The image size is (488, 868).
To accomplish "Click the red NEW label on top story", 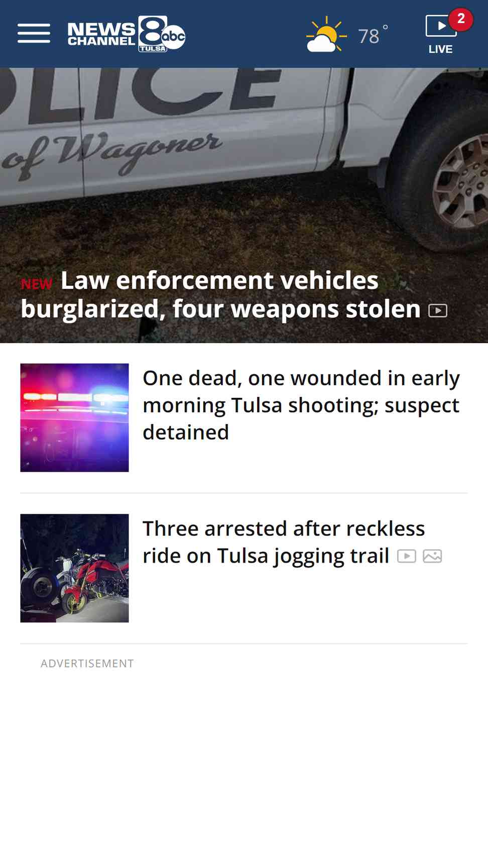I will [x=37, y=284].
